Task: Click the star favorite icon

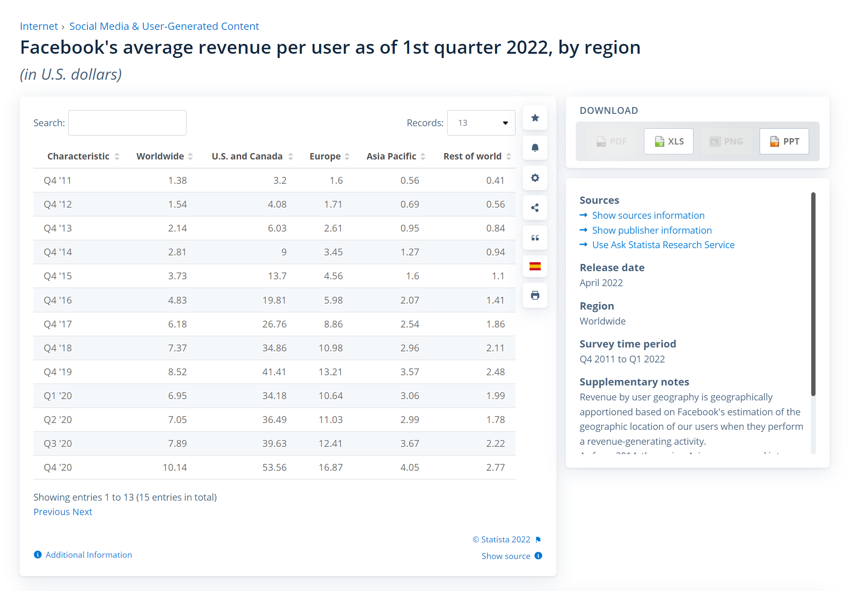Action: point(535,118)
